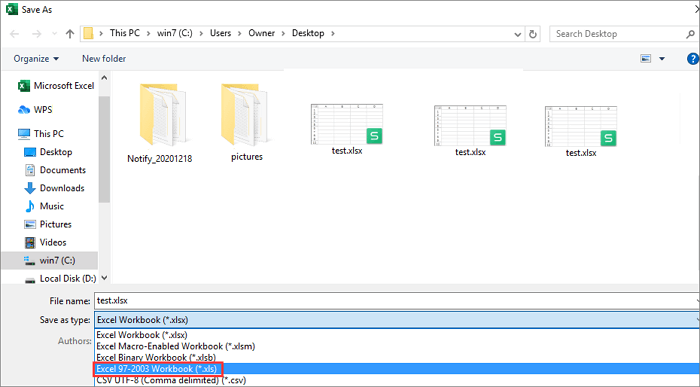Click the search magnifier icon

tap(690, 34)
